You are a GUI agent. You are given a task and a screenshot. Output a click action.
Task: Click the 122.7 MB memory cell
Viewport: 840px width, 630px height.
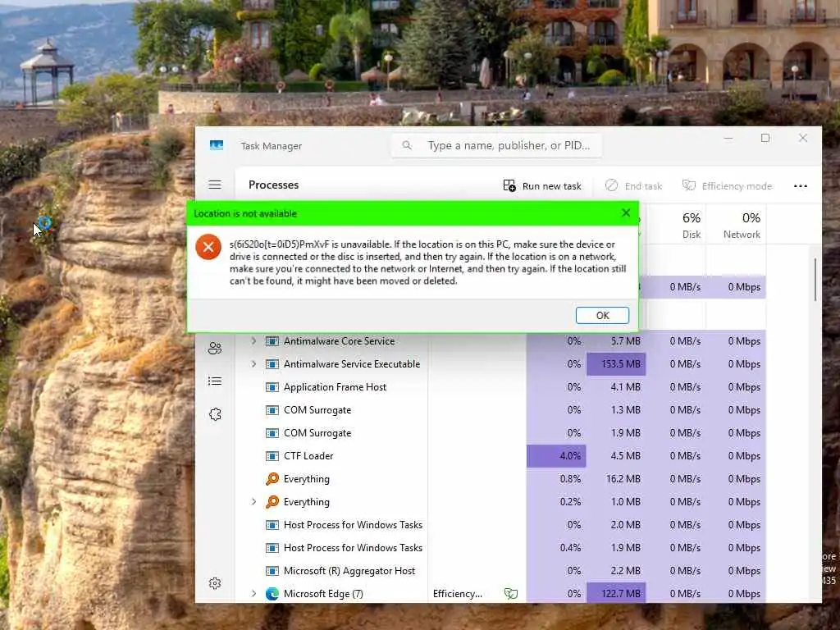point(616,594)
